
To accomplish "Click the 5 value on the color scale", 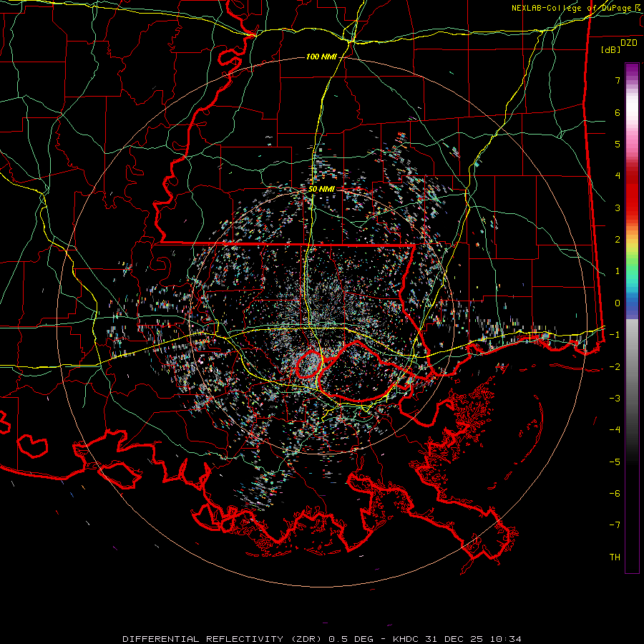I will tap(618, 144).
